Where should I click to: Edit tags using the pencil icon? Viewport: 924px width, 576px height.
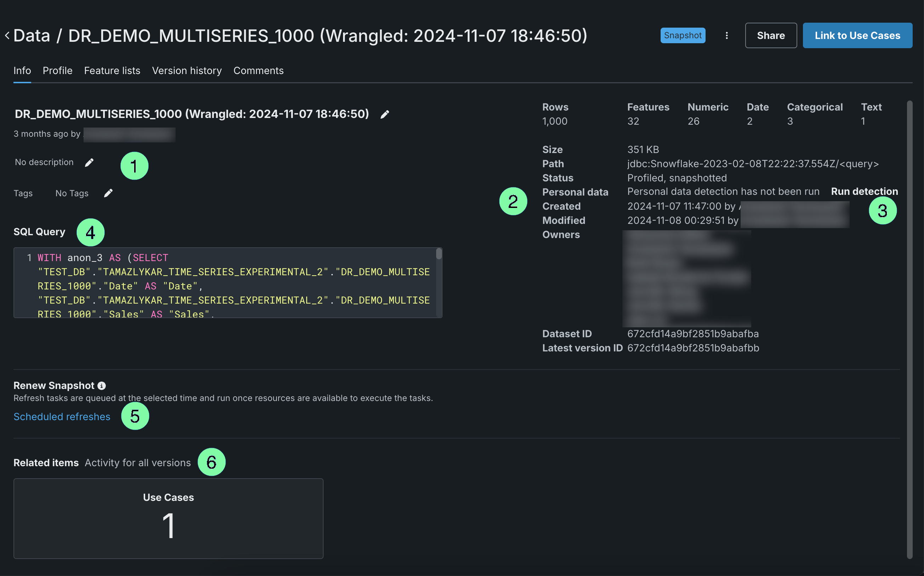coord(108,193)
